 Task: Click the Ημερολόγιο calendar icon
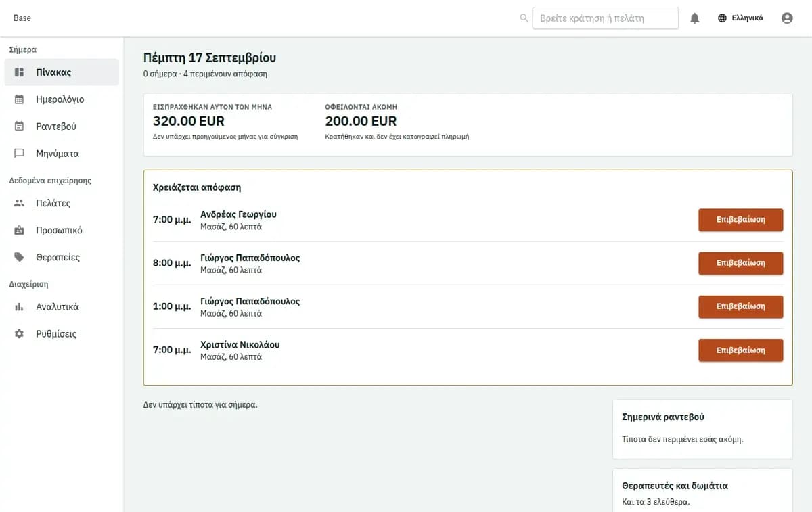[20, 99]
